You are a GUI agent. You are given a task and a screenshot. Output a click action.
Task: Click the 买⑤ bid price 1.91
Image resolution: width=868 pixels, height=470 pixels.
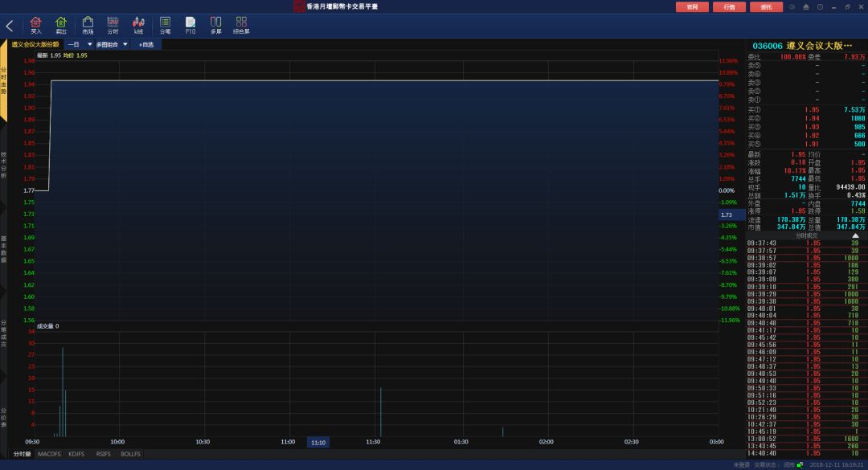point(812,144)
